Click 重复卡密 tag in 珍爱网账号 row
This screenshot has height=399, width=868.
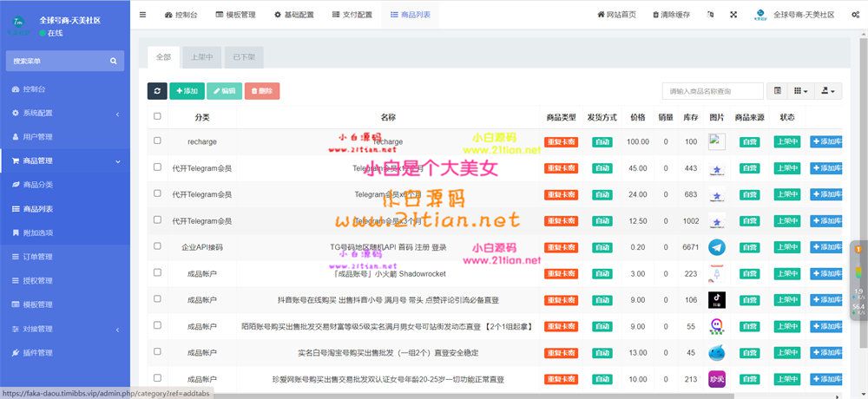[x=562, y=379]
